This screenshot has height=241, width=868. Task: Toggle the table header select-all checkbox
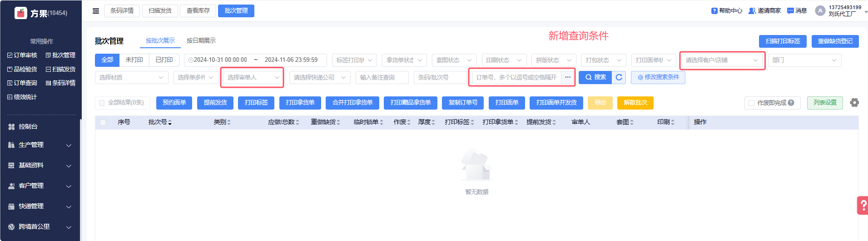tap(103, 122)
